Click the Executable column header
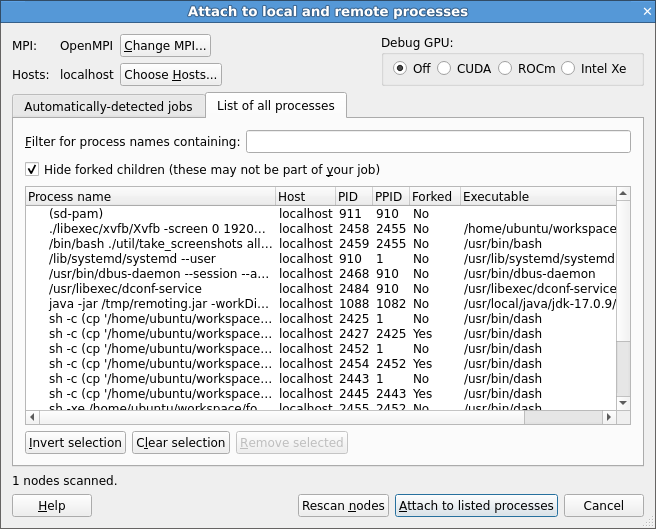The width and height of the screenshot is (656, 529). point(538,196)
